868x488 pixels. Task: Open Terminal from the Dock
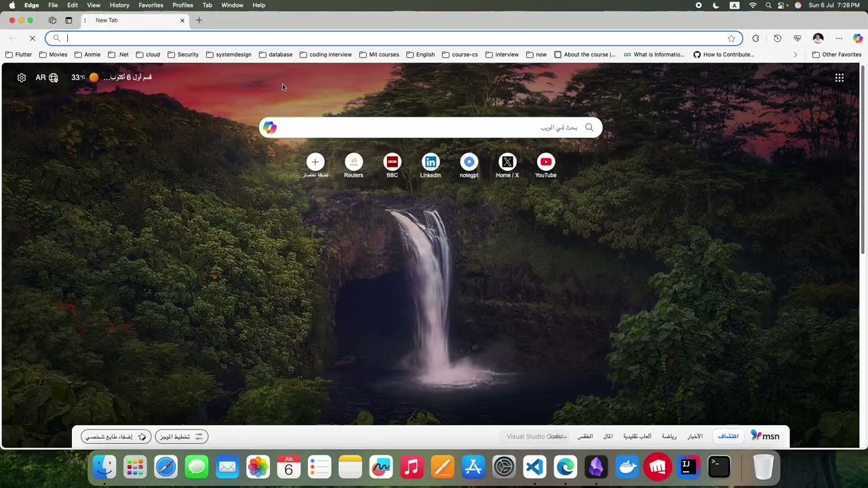[719, 467]
